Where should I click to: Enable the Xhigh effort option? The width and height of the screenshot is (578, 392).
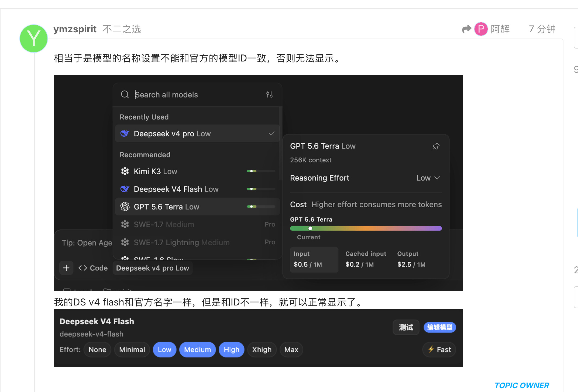coord(262,350)
